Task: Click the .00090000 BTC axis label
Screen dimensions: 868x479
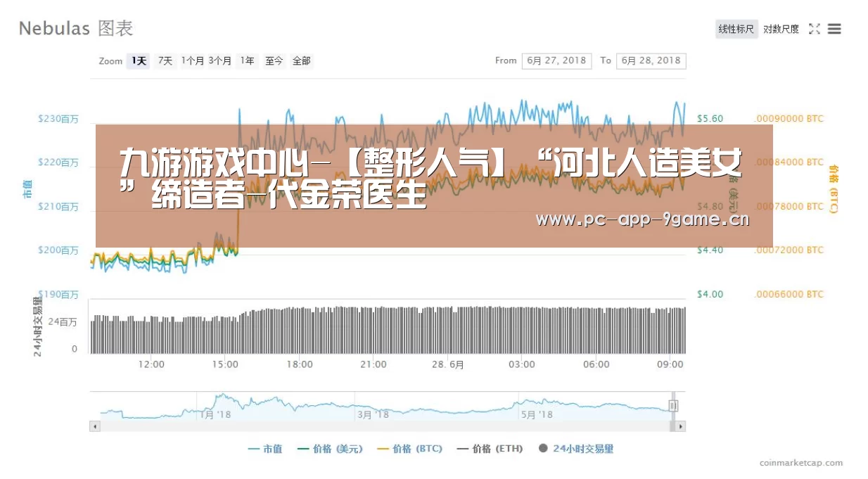Action: tap(789, 119)
